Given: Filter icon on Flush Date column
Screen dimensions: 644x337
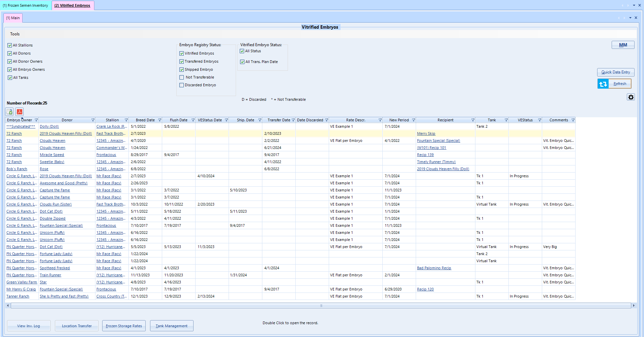Looking at the screenshot, I should click(x=193, y=120).
